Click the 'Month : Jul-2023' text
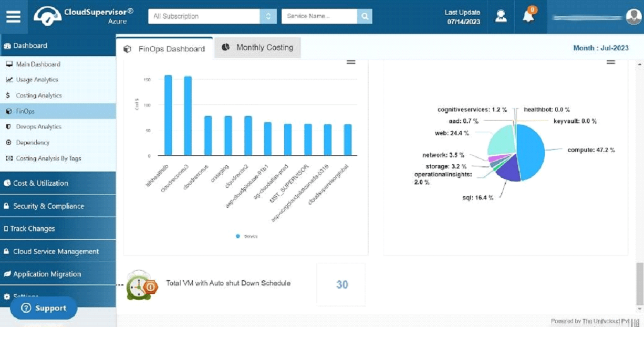 (x=600, y=48)
